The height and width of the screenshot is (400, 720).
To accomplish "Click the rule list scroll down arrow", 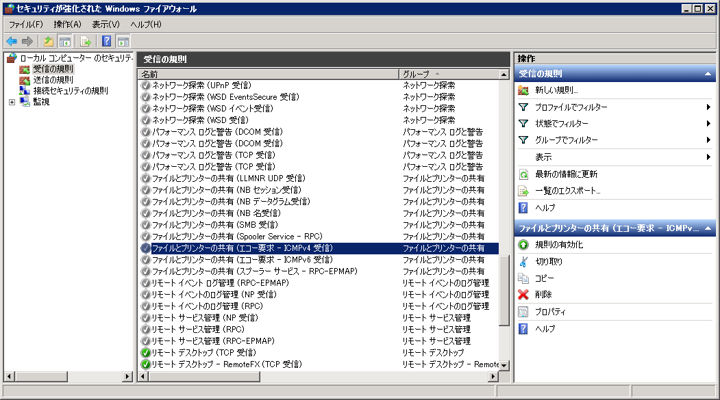I will pos(504,366).
